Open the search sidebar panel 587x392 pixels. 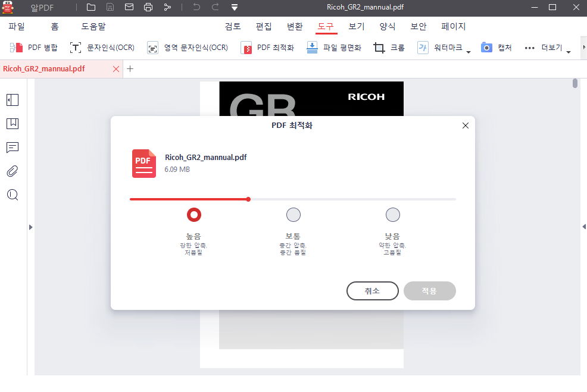tap(13, 195)
